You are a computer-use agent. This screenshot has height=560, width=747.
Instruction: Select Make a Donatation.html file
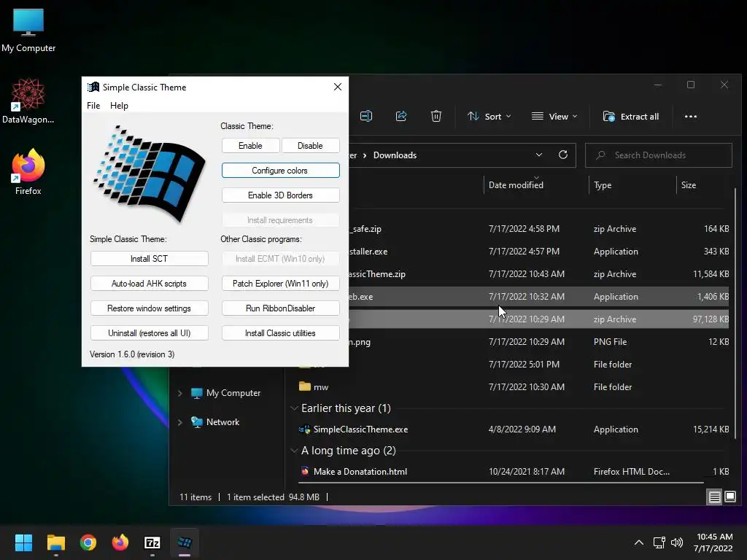point(514,472)
